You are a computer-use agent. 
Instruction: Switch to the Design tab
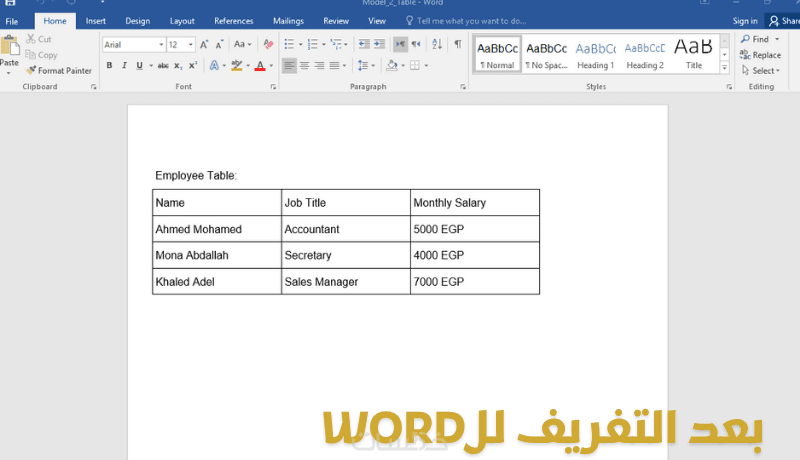pos(138,21)
